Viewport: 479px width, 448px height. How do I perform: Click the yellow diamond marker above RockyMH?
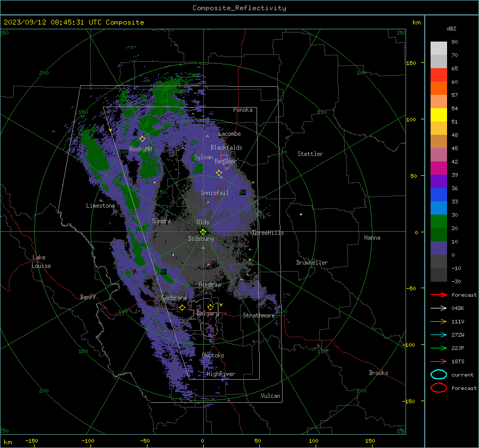click(142, 139)
